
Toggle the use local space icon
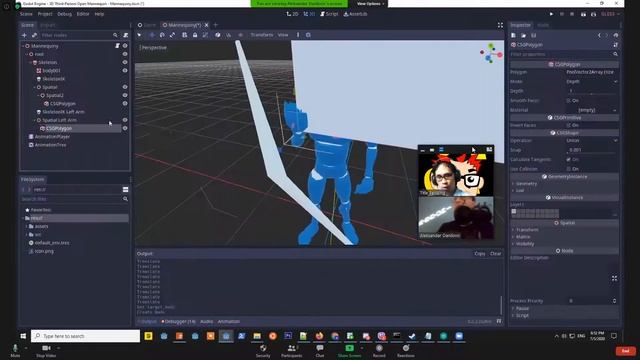218,35
